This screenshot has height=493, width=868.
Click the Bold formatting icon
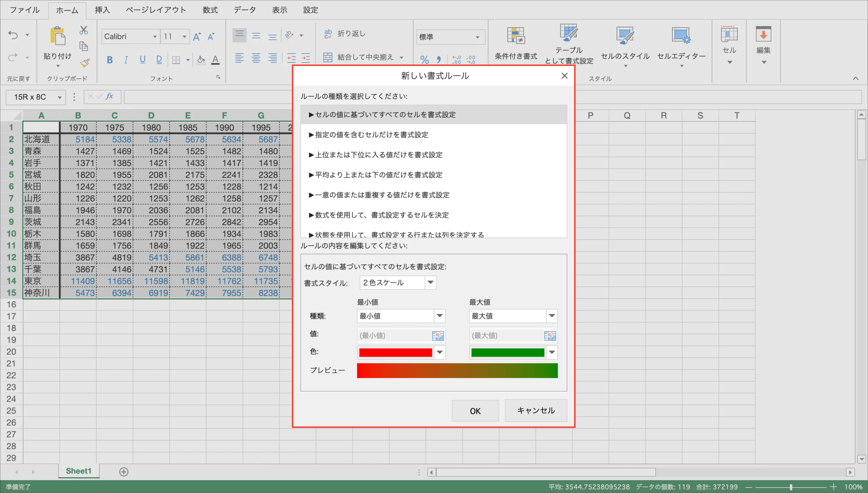click(109, 60)
